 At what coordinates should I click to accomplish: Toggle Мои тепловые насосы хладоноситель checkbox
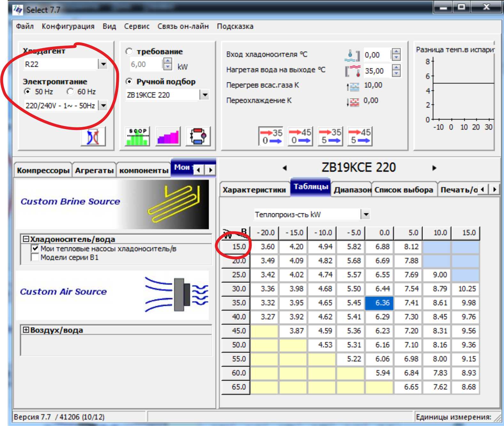pyautogui.click(x=35, y=248)
